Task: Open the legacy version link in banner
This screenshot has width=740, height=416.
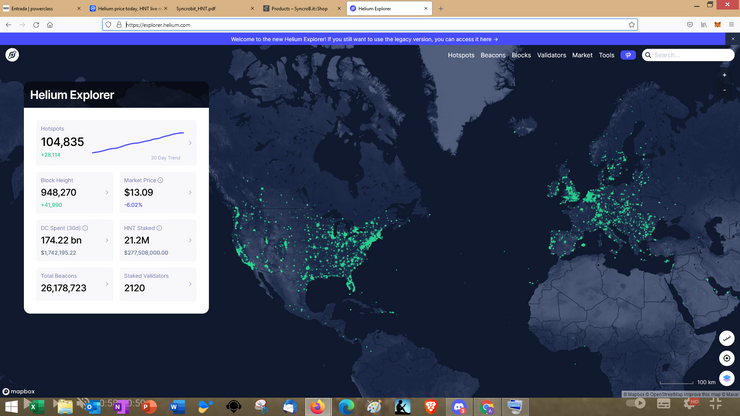Action: point(364,39)
